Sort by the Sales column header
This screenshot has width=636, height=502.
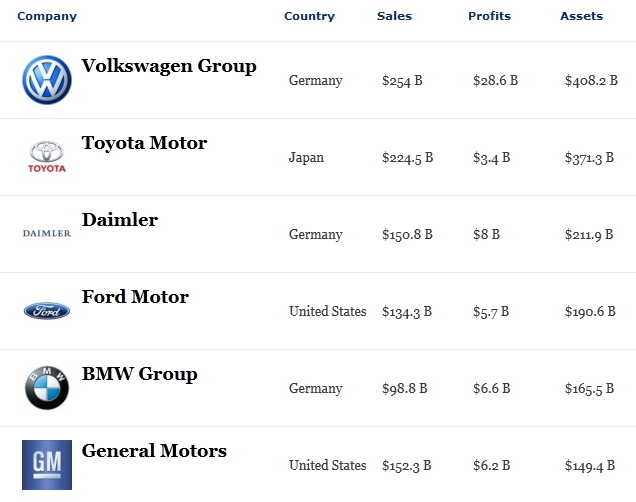pyautogui.click(x=394, y=16)
